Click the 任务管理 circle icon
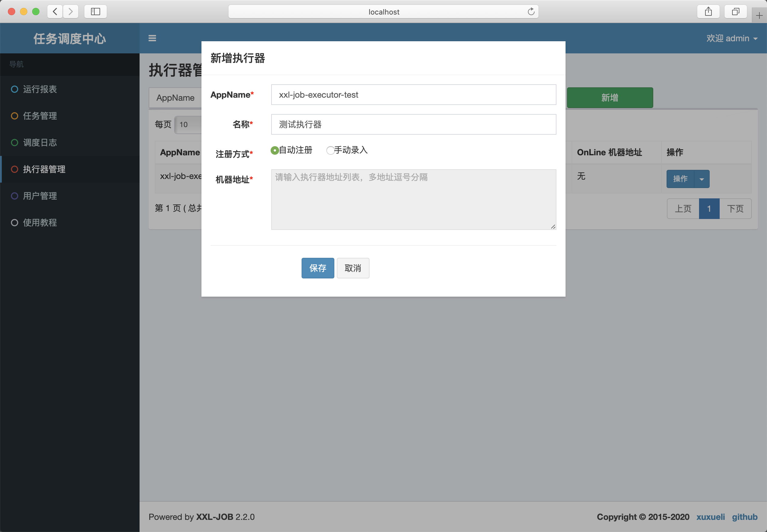 (14, 116)
